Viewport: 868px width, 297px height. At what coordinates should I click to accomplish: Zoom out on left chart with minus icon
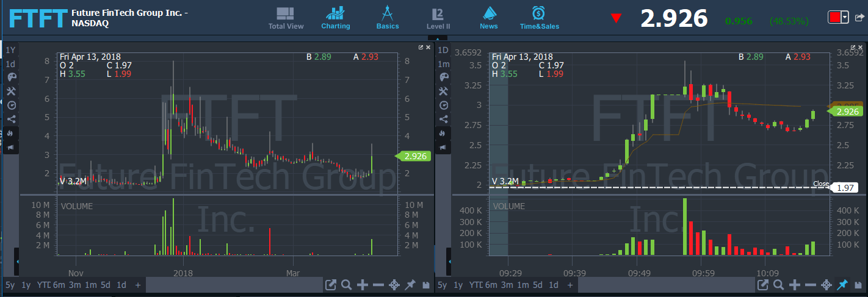(378, 285)
